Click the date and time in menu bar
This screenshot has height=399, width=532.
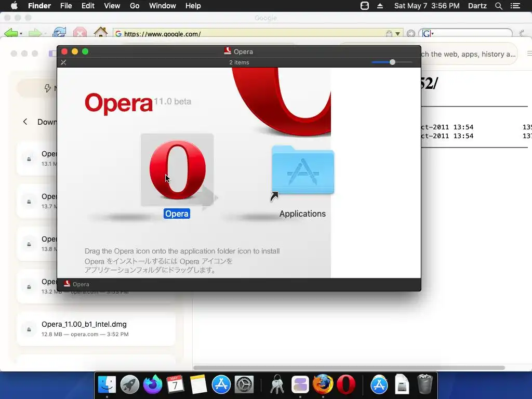pyautogui.click(x=427, y=6)
